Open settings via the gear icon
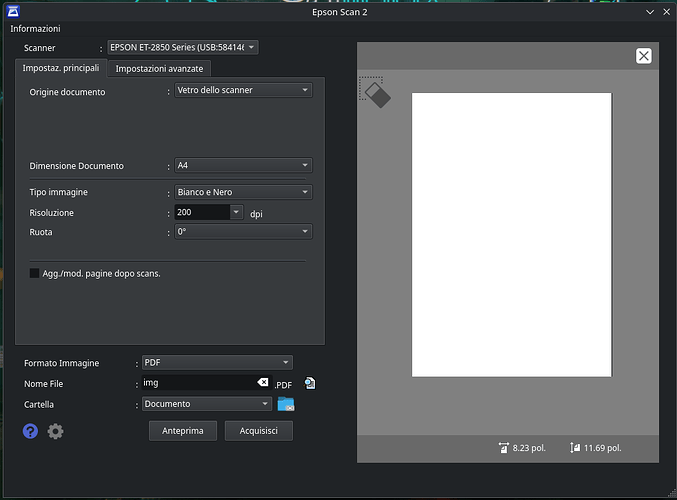Screen dimensions: 677x500 pyautogui.click(x=56, y=431)
